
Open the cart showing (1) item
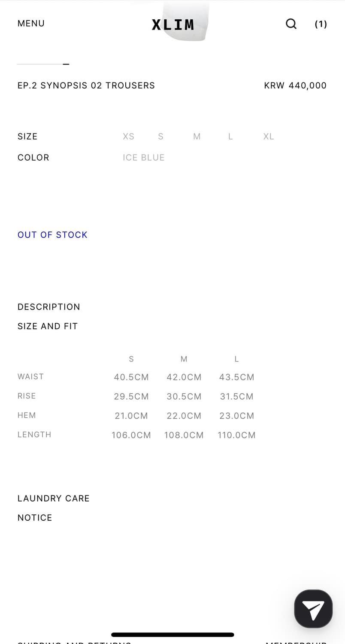321,24
